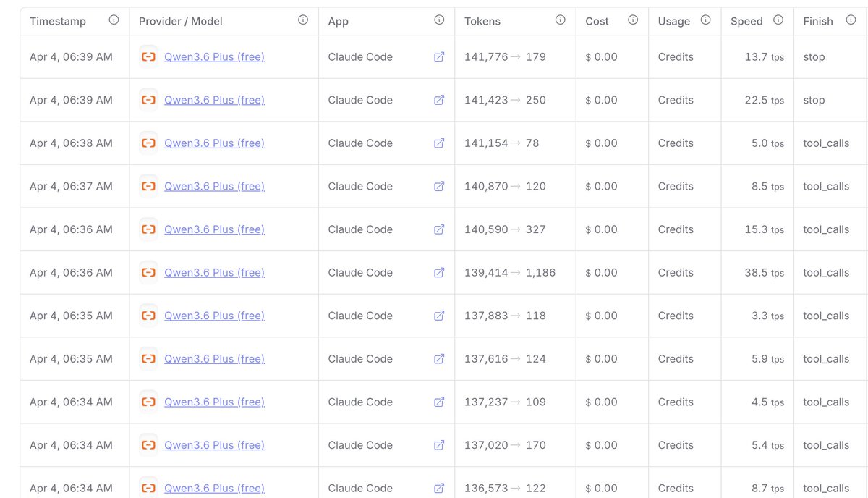This screenshot has height=498, width=868.
Task: Open Qwen3.6 Plus (free) link in 38.5 tps row
Action: [x=214, y=273]
